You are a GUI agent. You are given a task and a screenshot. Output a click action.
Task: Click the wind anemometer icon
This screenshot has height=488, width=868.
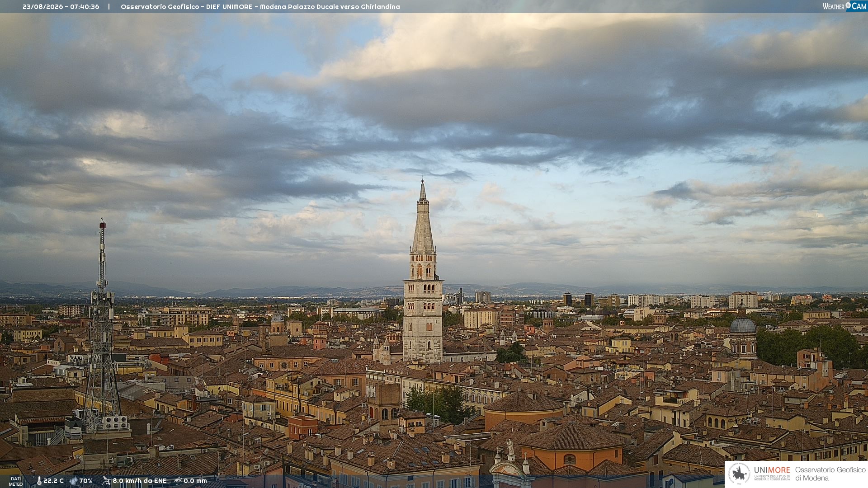tap(106, 481)
